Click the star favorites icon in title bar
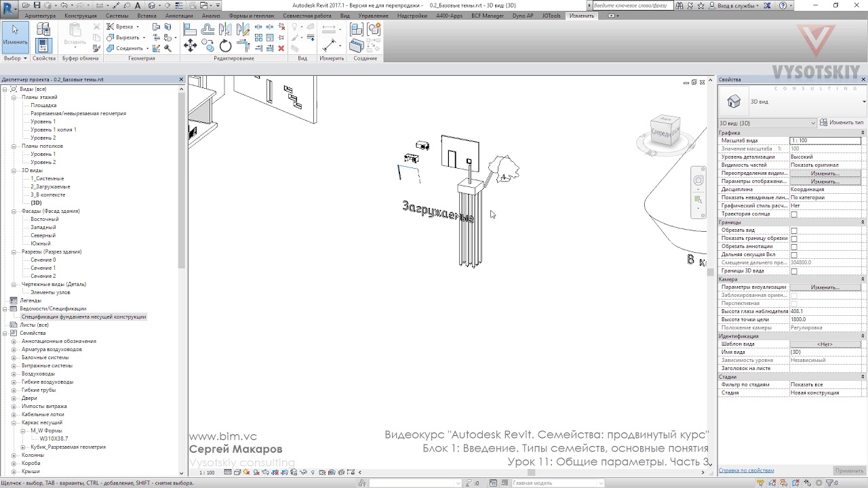Image resolution: width=868 pixels, height=488 pixels. click(703, 5)
